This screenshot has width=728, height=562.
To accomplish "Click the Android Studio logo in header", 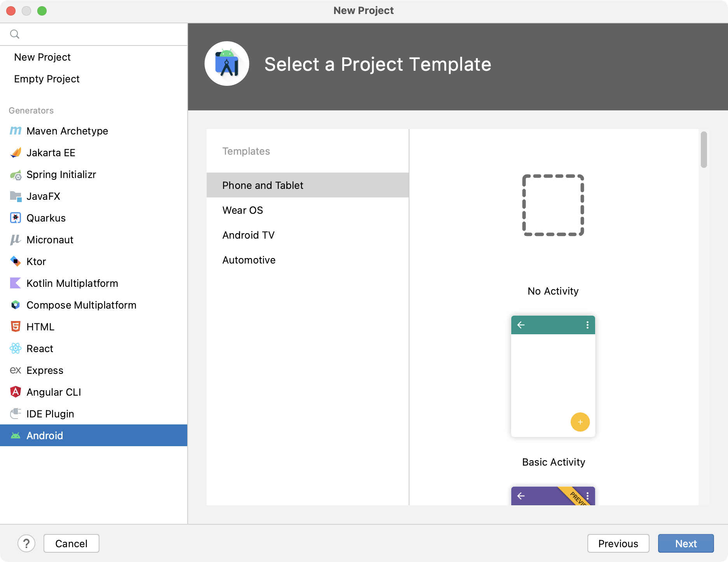I will tap(227, 64).
